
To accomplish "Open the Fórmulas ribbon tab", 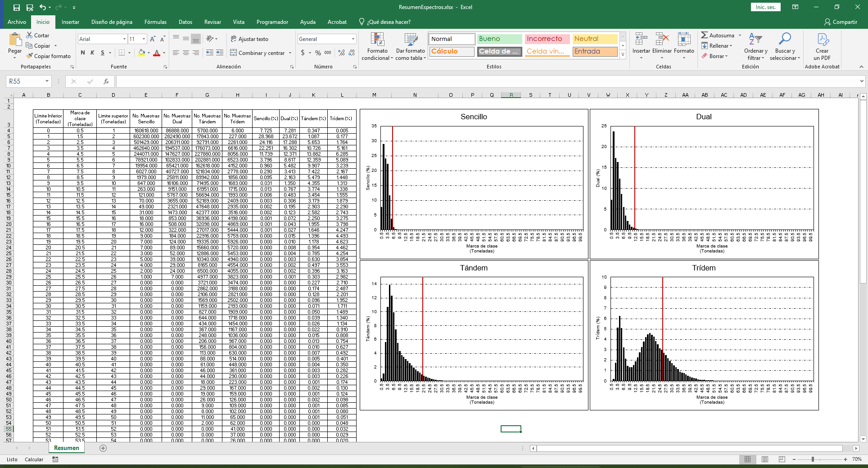I will (155, 22).
